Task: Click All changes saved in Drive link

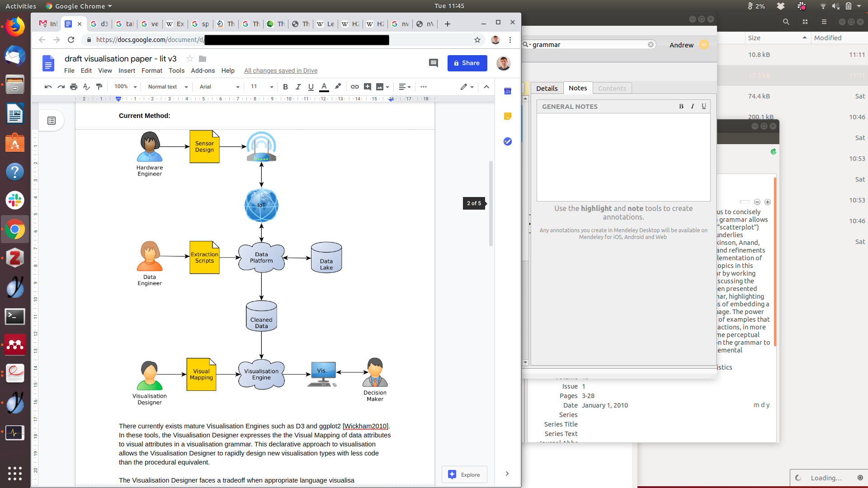Action: click(281, 71)
